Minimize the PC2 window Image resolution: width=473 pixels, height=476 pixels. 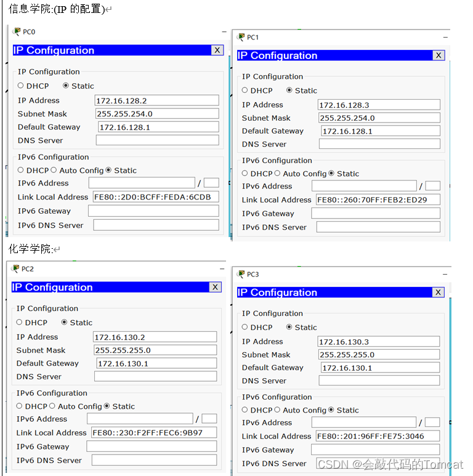[x=222, y=268]
